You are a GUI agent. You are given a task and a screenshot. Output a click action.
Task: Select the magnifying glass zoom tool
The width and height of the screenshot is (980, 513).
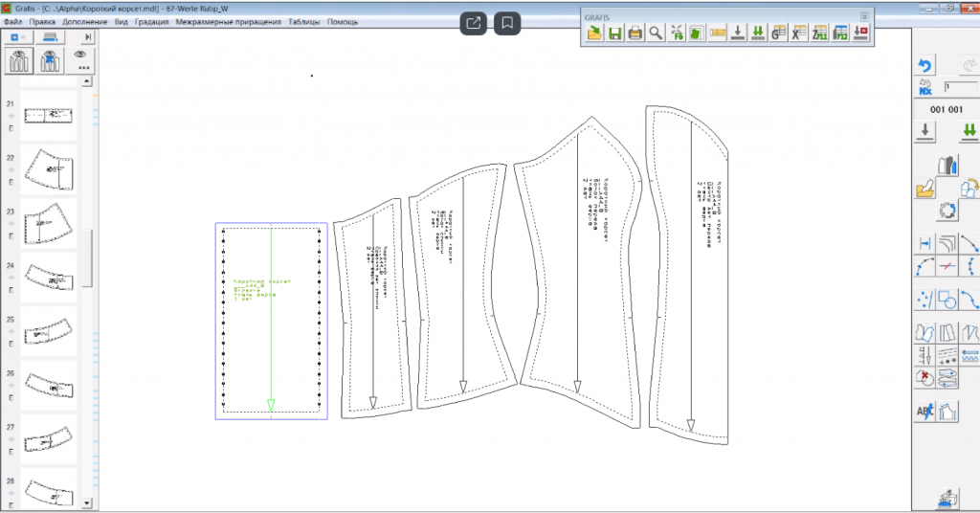656,33
